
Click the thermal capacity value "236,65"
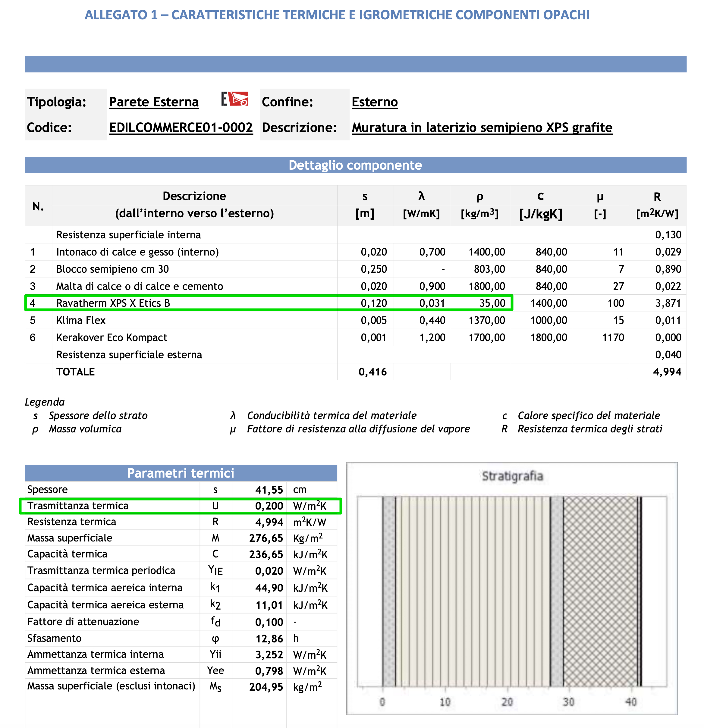click(266, 554)
